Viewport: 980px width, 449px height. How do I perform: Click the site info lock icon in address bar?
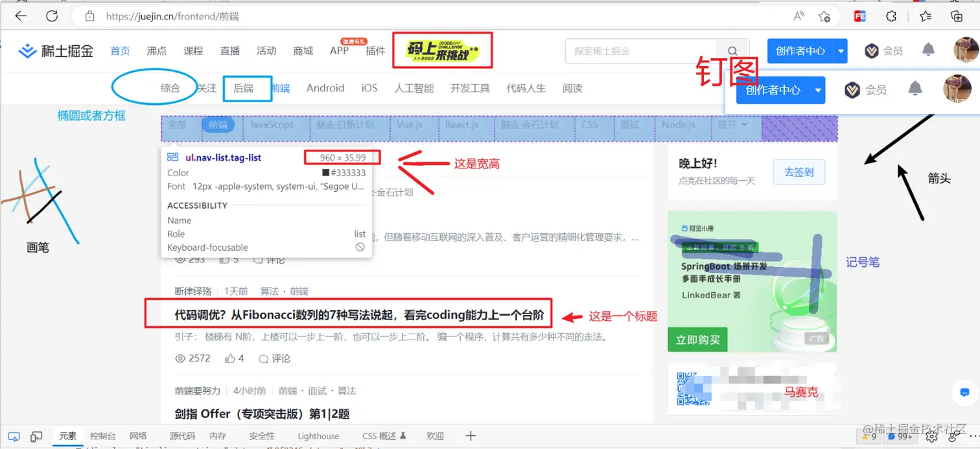(90, 16)
